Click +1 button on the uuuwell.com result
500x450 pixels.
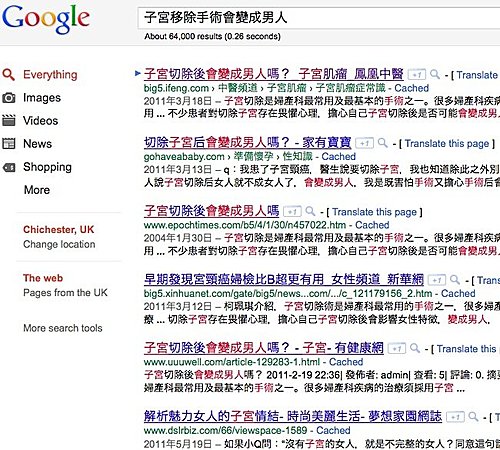[397, 349]
